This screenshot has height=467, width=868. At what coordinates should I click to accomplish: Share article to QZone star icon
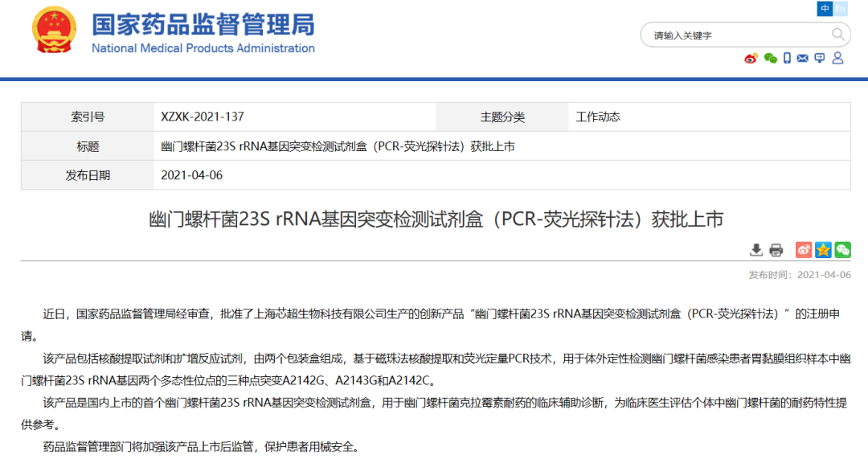pos(823,250)
